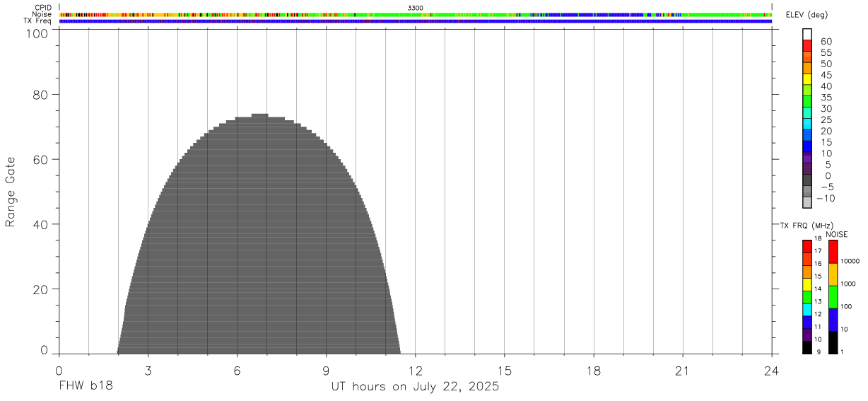Click the '9' hour tick on UT axis
868x401 pixels.
click(327, 371)
